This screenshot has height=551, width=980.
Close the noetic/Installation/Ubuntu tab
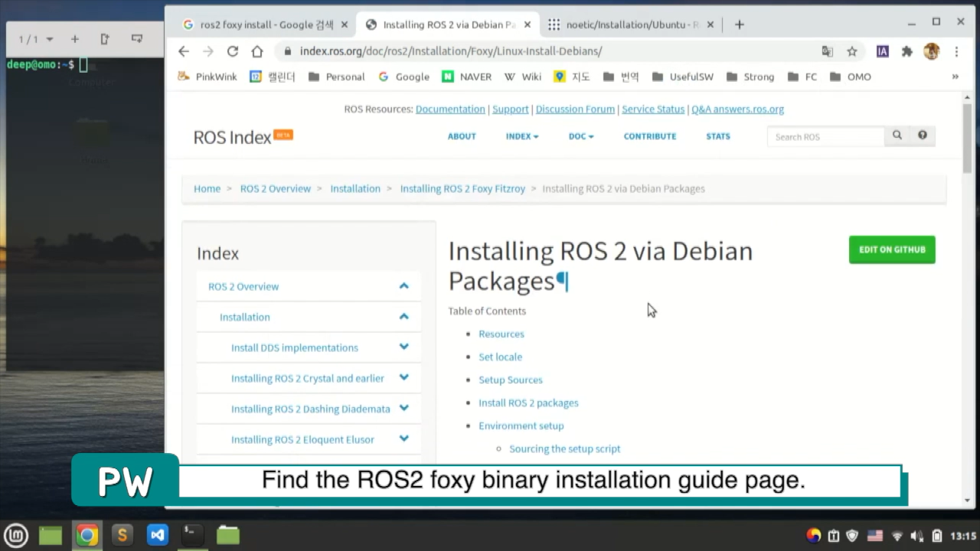[710, 24]
